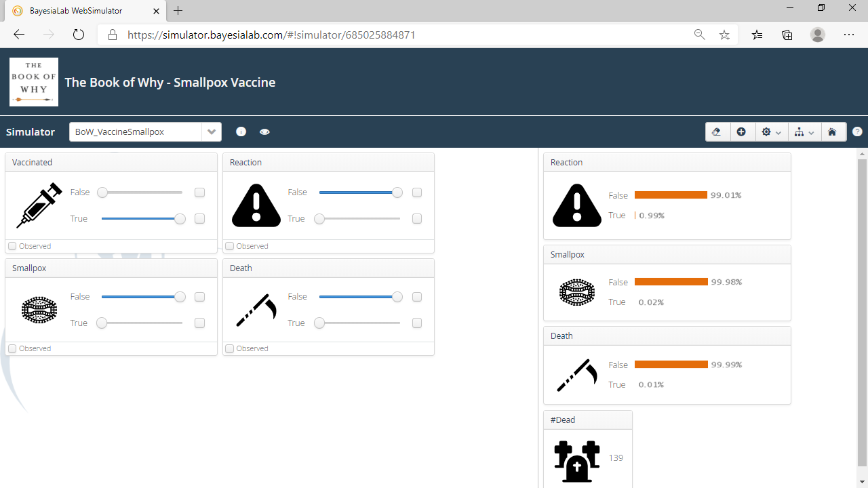
Task: Click the gravestones icon in the #Dead panel
Action: [x=576, y=461]
